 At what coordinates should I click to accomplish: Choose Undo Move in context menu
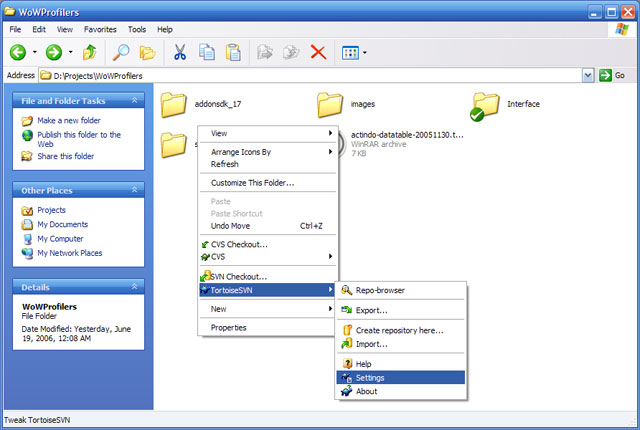[x=268, y=226]
